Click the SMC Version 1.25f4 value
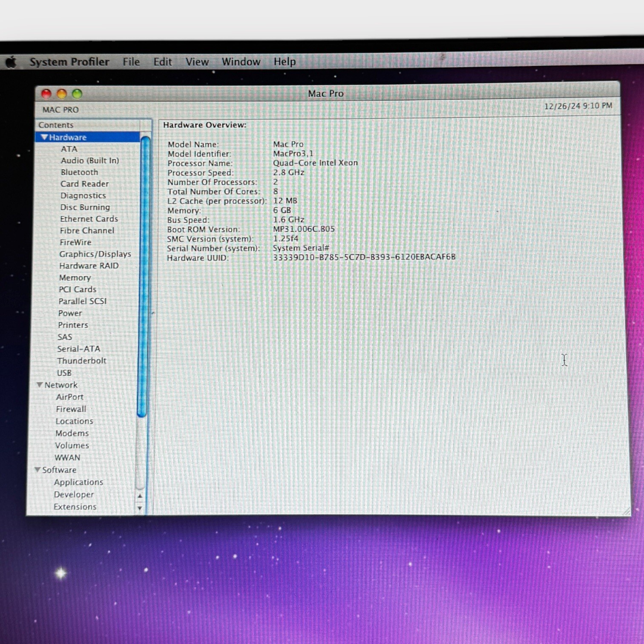Screen dimensions: 644x644 (285, 238)
